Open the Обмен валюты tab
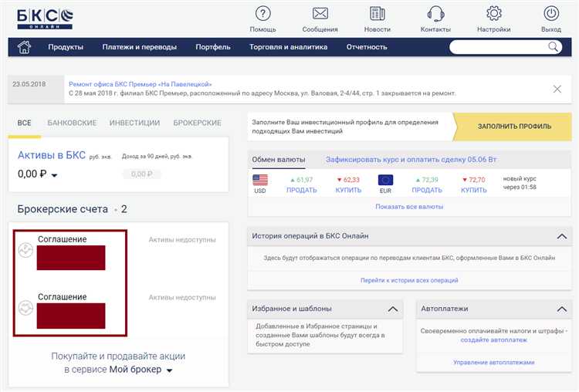The height and width of the screenshot is (392, 579). point(279,160)
